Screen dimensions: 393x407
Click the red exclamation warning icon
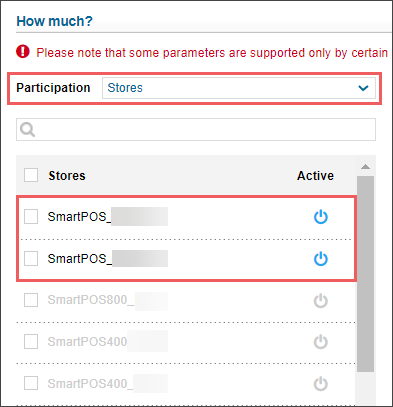click(23, 52)
